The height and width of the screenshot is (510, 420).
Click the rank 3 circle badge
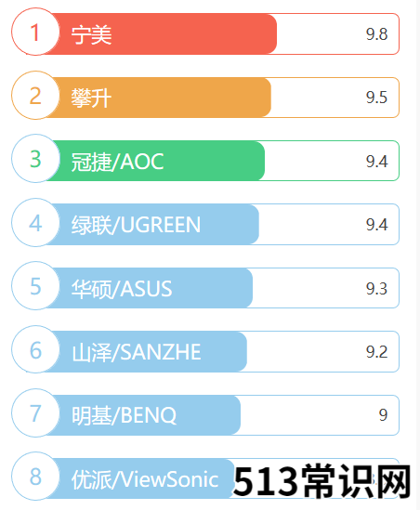pyautogui.click(x=35, y=159)
